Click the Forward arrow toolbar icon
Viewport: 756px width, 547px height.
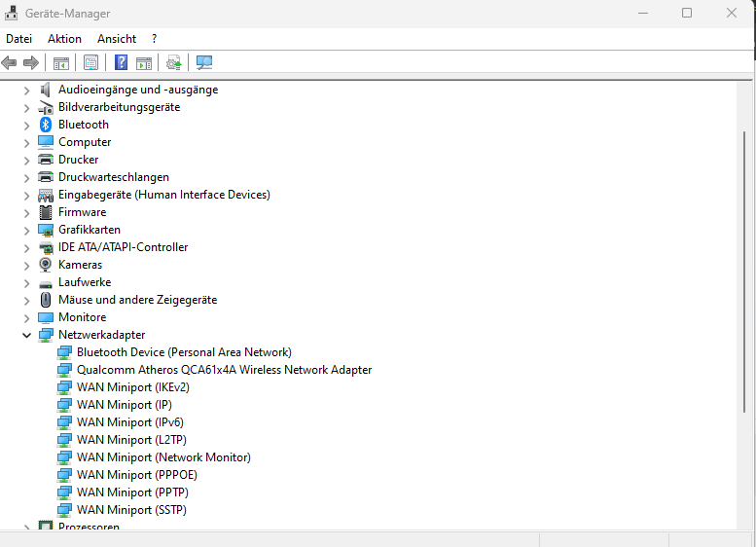click(x=31, y=62)
